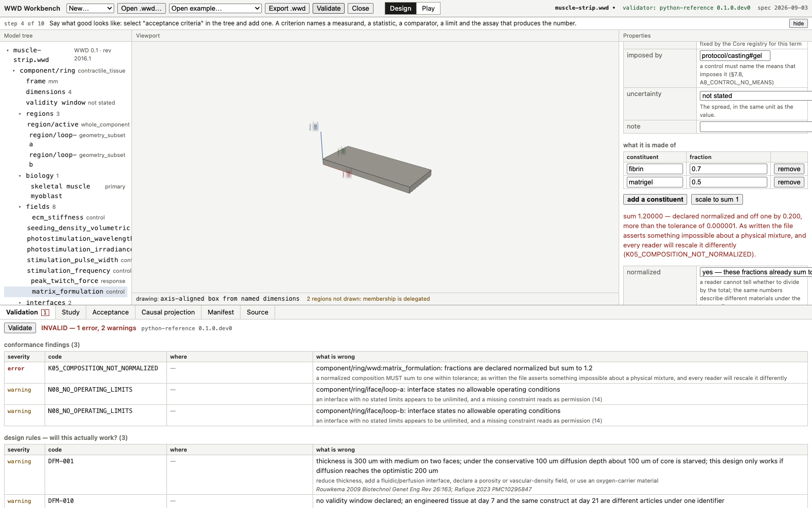Open the New… dropdown

point(90,8)
